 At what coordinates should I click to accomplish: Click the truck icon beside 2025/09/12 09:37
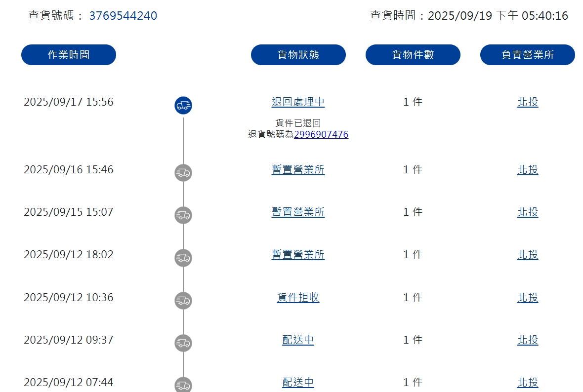click(183, 343)
